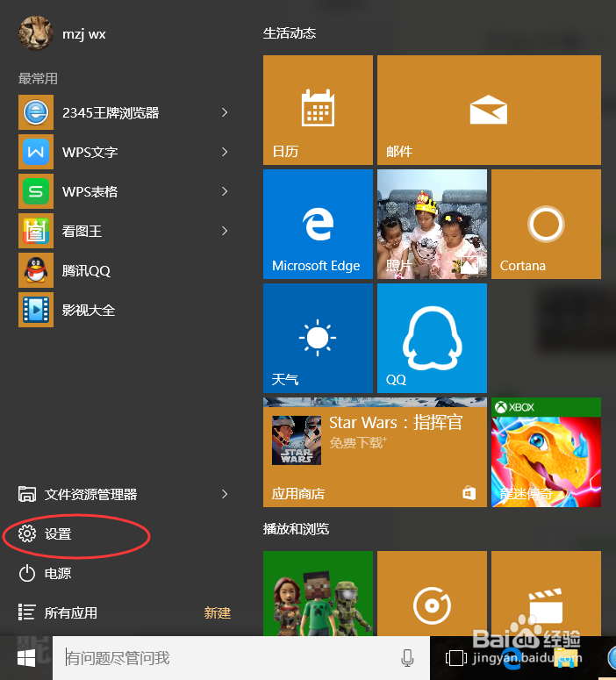
Task: Expand jump list arrow for 看图王
Action: pos(225,231)
